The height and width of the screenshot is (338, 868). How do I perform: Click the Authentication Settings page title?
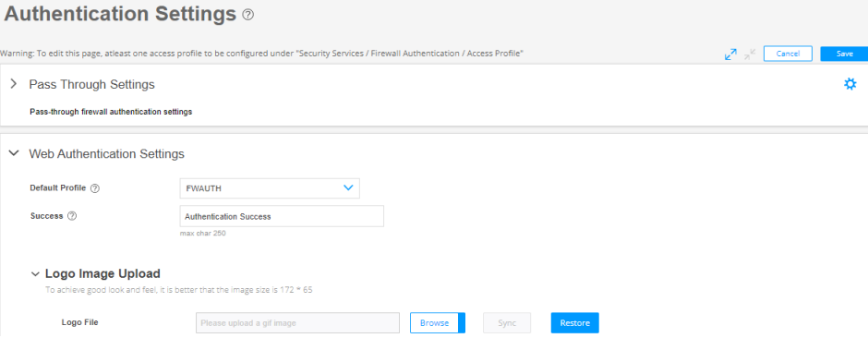coord(120,15)
